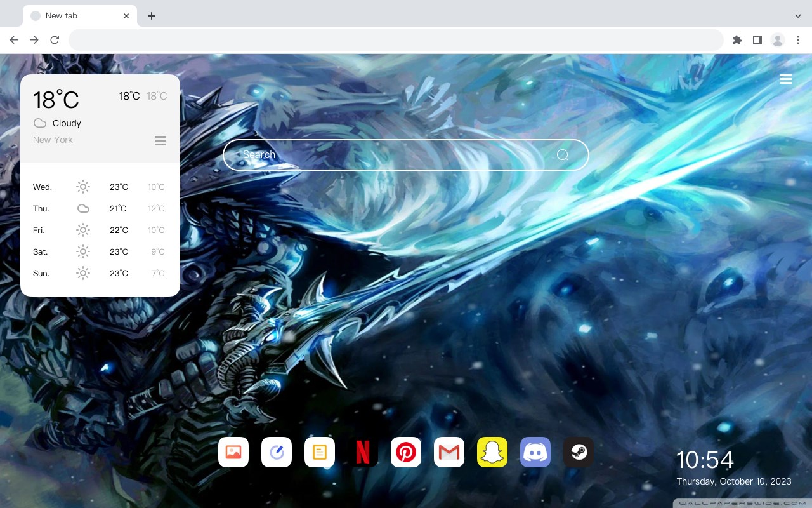Click the search magnifier icon
812x508 pixels.
pyautogui.click(x=563, y=155)
